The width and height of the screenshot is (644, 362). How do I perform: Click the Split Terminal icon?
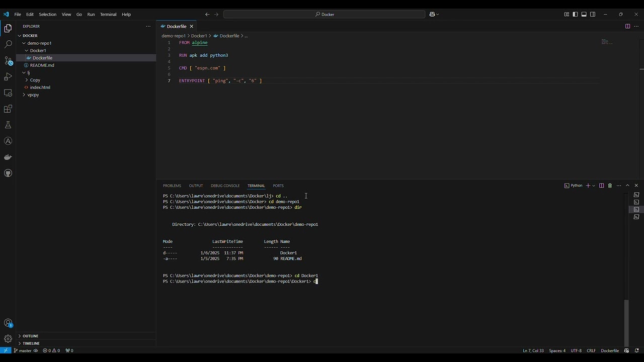pos(601,186)
